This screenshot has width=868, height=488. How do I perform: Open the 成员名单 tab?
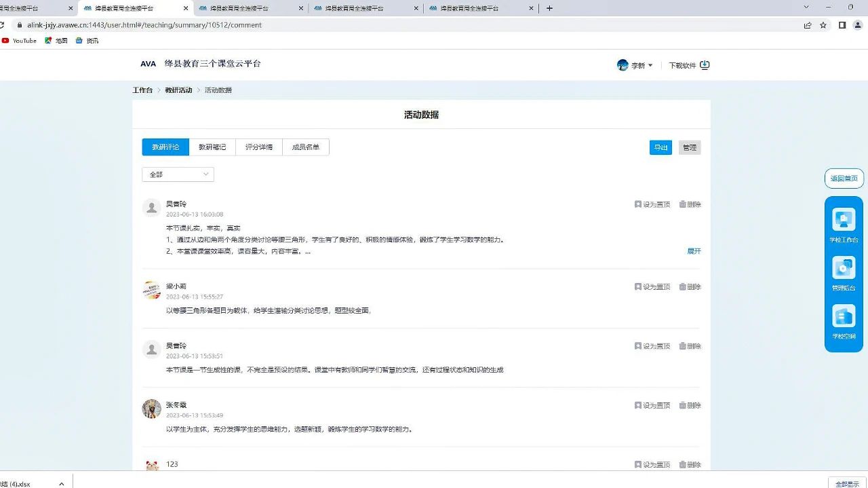pos(306,147)
